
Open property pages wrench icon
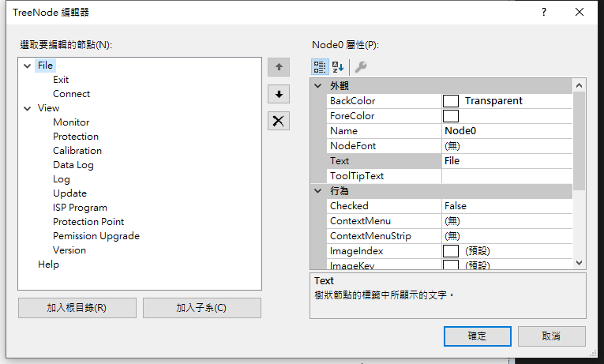click(361, 66)
